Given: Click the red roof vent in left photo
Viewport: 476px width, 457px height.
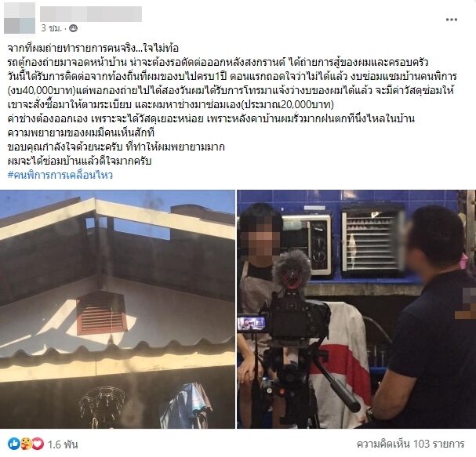Looking at the screenshot, I should click(x=101, y=313).
